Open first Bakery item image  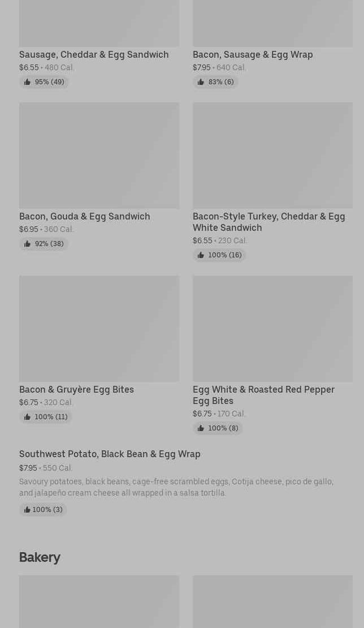tap(99, 601)
